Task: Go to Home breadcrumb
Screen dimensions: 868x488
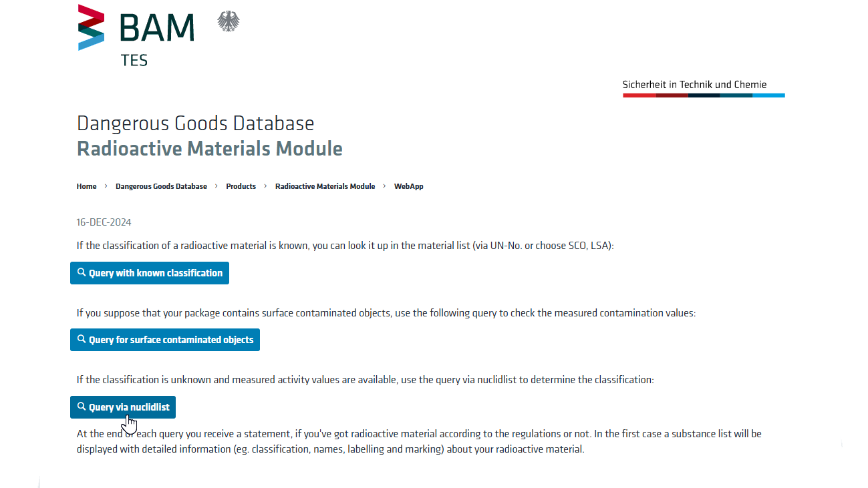Action: tap(86, 186)
